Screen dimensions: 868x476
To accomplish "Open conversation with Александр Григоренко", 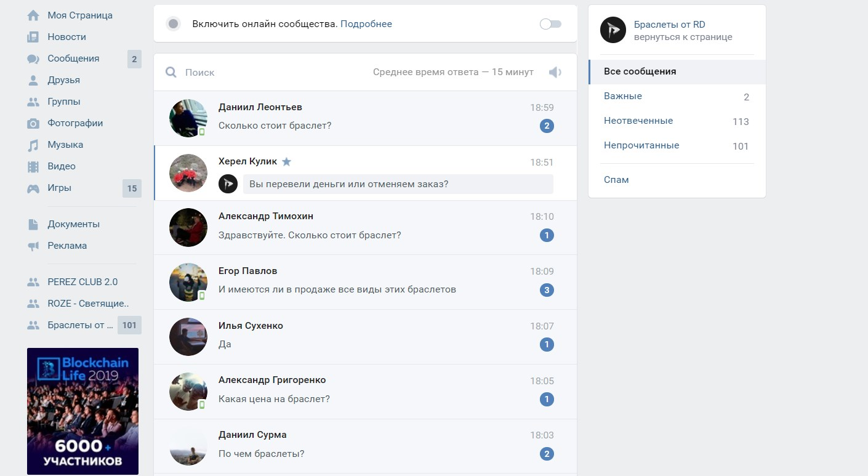I will coord(365,391).
